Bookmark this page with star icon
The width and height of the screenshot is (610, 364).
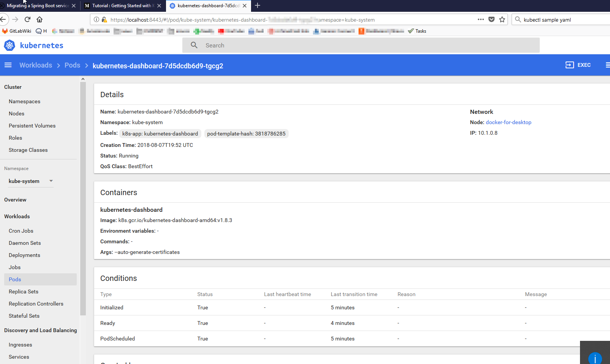tap(502, 20)
